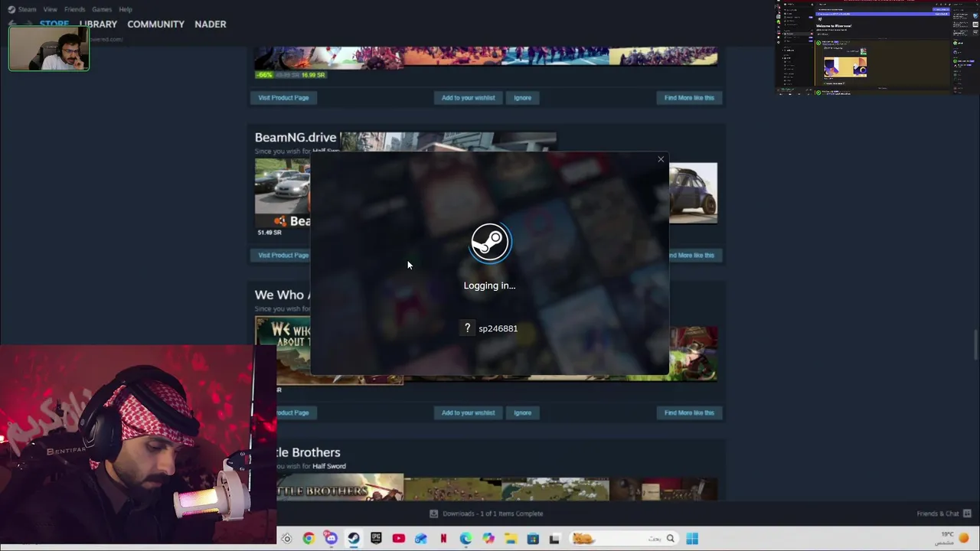
Task: Open Friends & Chat
Action: click(938, 514)
